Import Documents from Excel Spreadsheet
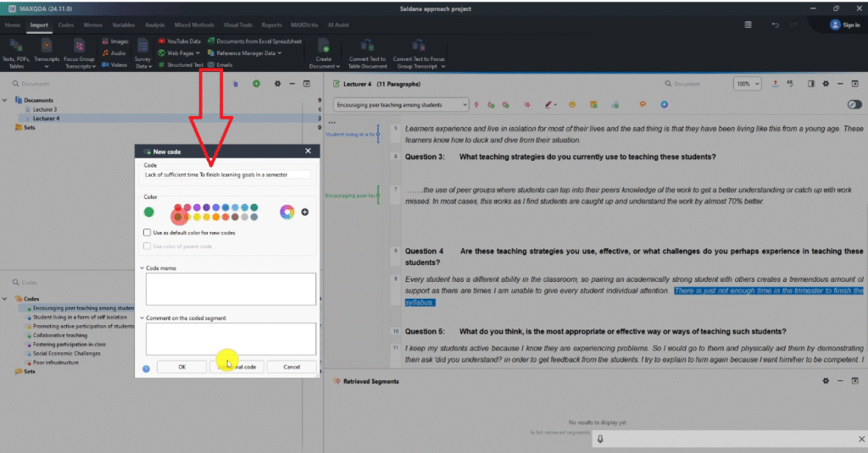This screenshot has width=868, height=453. (210, 41)
